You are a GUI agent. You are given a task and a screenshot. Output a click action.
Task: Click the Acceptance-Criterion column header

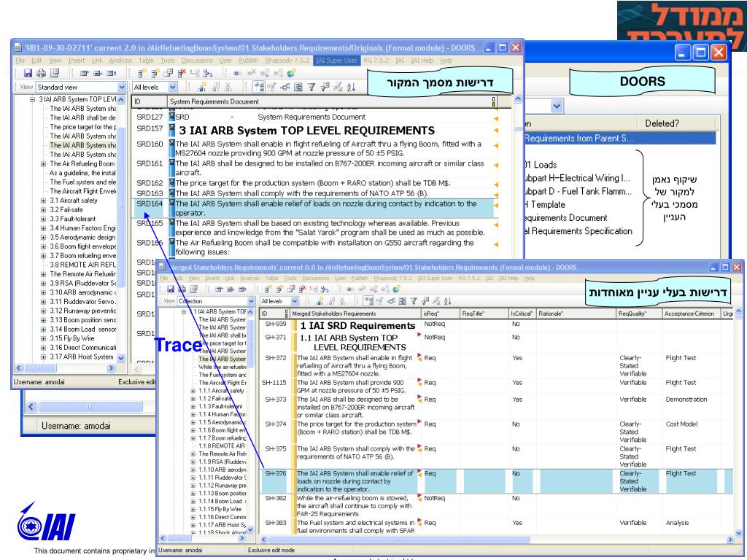(x=691, y=314)
